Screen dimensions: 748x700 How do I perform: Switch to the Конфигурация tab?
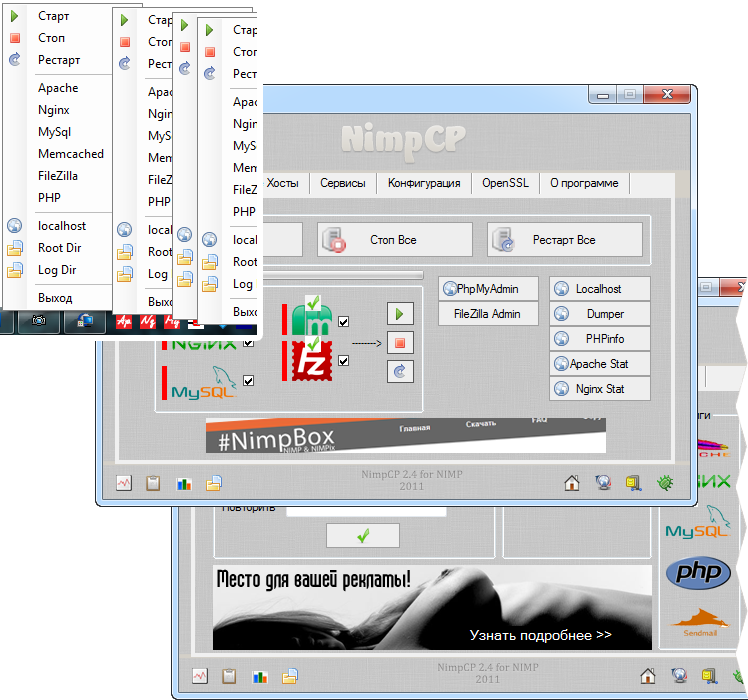pyautogui.click(x=424, y=183)
